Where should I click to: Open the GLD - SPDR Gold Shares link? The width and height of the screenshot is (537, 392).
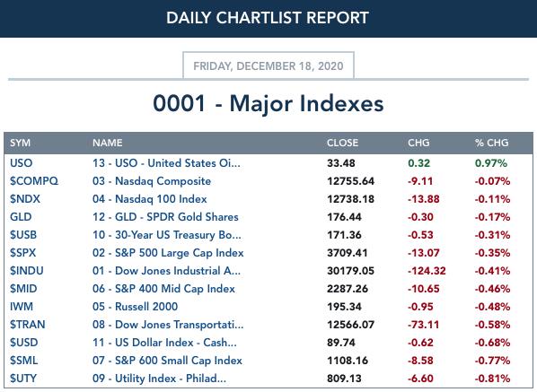[165, 216]
